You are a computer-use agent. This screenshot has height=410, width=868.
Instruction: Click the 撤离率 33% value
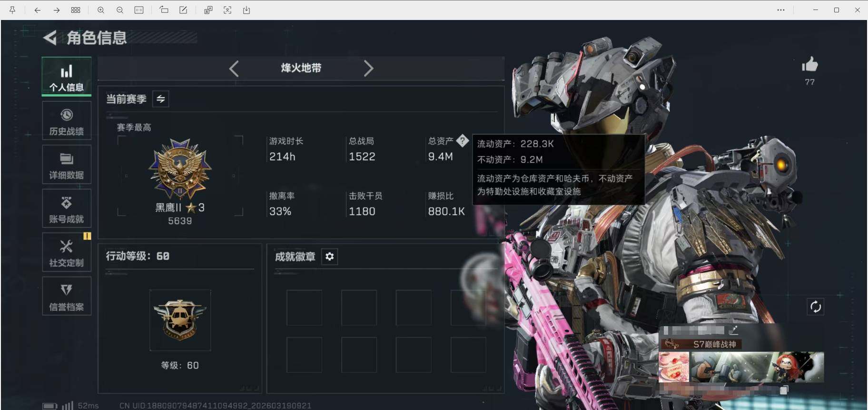280,211
